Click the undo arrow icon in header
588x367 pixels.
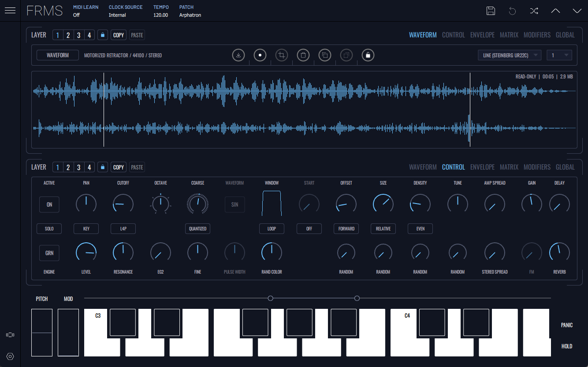[x=512, y=11]
